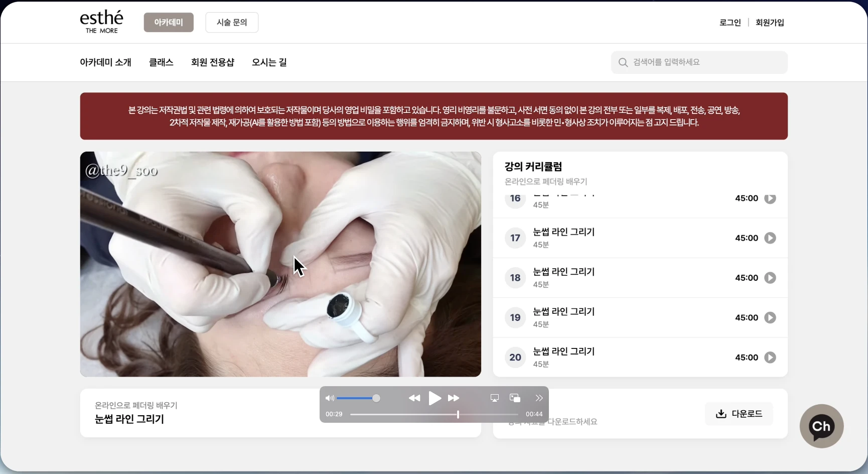Click the 강의 커리큘럼 heading
This screenshot has width=868, height=474.
[x=533, y=167]
